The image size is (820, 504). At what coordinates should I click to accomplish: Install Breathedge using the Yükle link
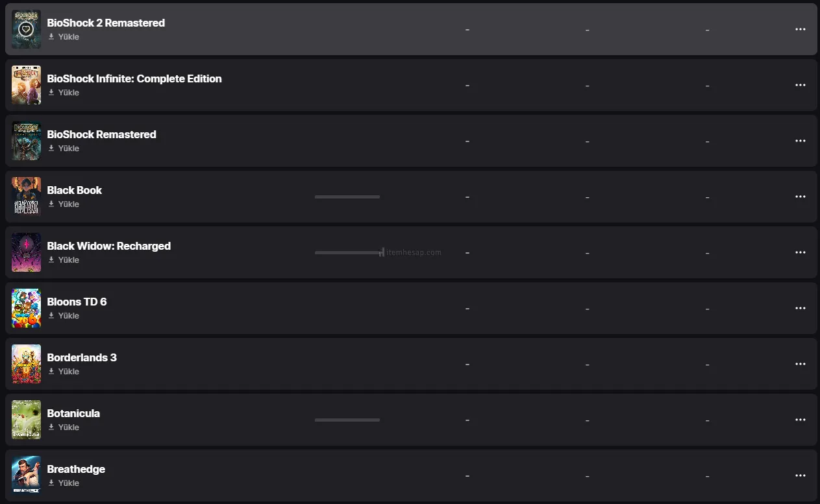pos(64,483)
